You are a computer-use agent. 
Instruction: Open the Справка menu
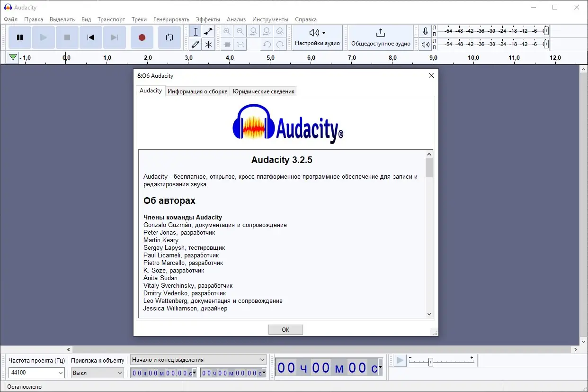(306, 19)
